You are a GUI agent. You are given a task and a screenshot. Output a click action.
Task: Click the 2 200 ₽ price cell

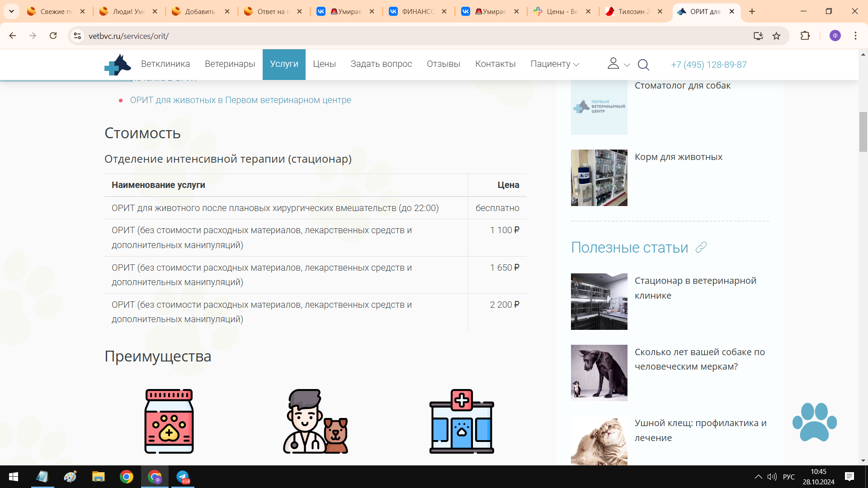click(497, 312)
